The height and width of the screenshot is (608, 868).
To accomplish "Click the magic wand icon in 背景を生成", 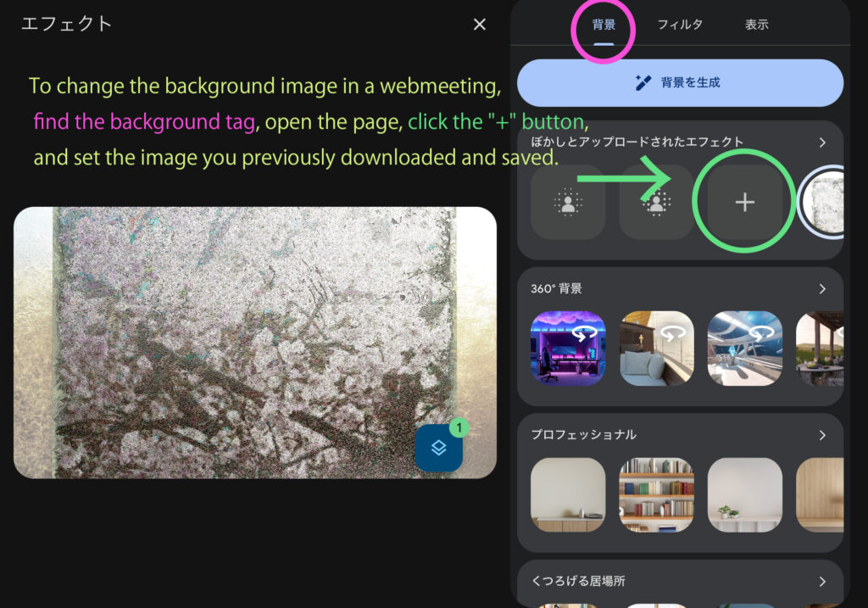I will [643, 83].
